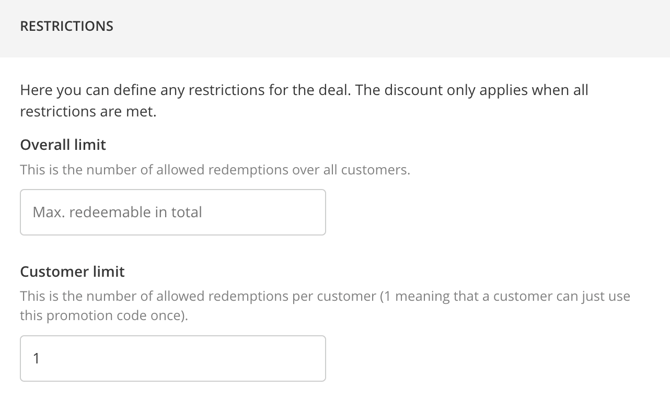Focus the Customer limit field containing 1
This screenshot has width=670, height=400.
[172, 358]
